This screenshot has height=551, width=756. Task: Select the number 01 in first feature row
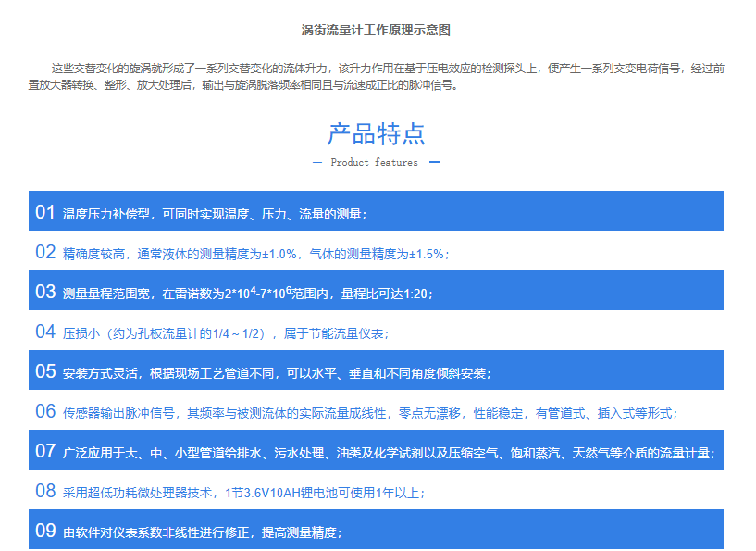pyautogui.click(x=45, y=212)
